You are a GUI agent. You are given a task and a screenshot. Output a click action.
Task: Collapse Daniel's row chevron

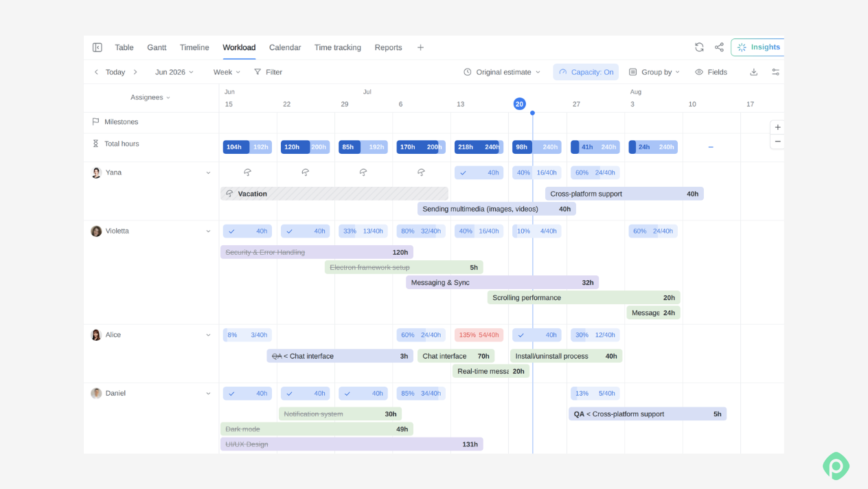coord(208,394)
